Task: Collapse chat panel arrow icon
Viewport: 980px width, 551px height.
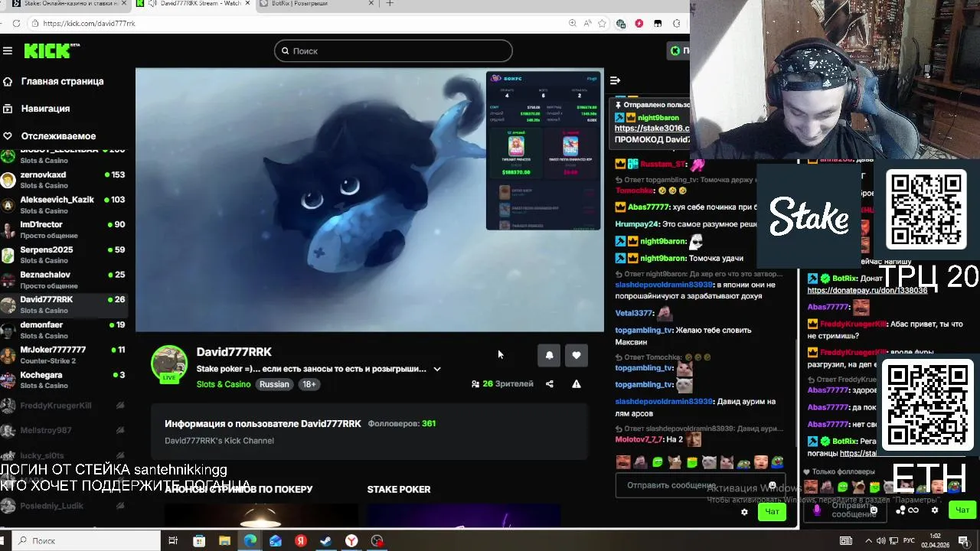Action: point(615,80)
